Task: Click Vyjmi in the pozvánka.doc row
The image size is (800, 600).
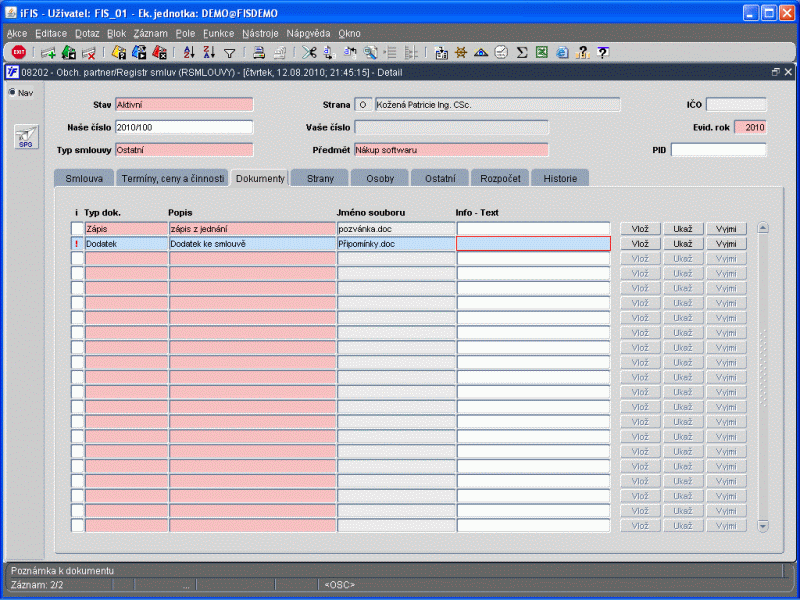Action: click(726, 229)
